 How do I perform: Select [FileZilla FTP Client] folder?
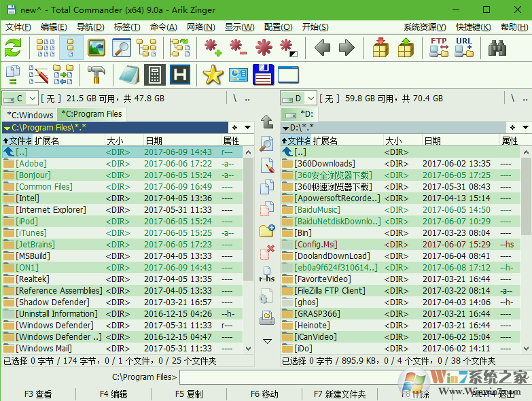401,290
